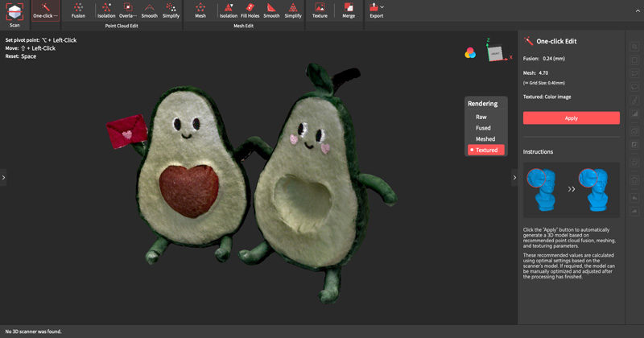Click the trash delete icon in sidebar
The width and height of the screenshot is (644, 338).
(634, 180)
